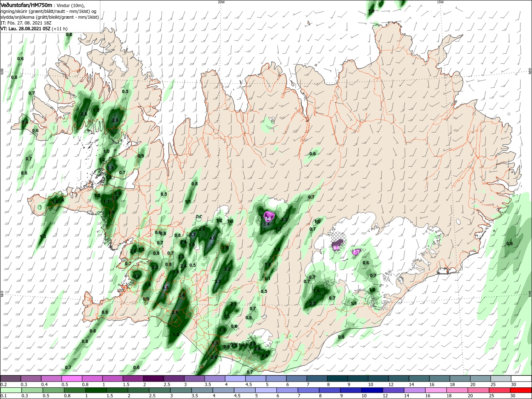This screenshot has height=399, width=532.
Task: Click the 15W longitude label
Action: [x=440, y=2]
